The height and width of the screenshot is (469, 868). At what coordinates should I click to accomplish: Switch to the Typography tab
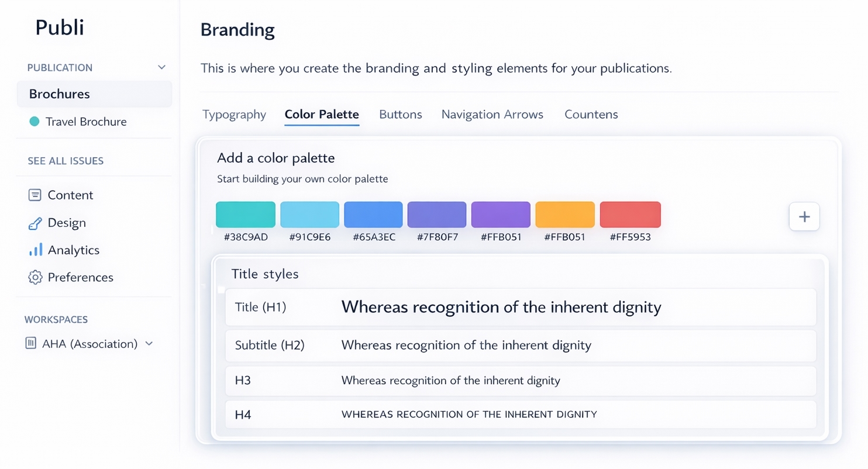pos(234,114)
